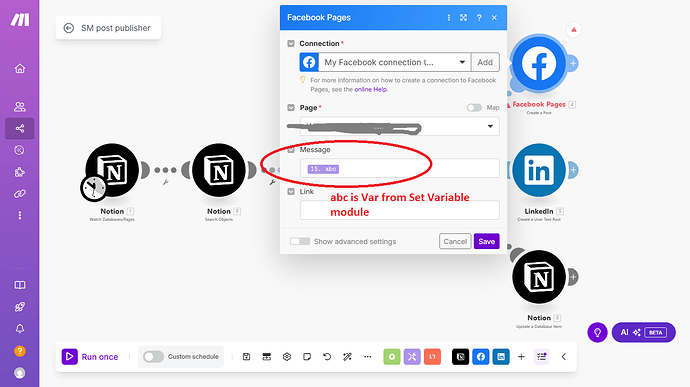Open the purple Flow control favorites icon
The image size is (690, 387).
[x=412, y=357]
